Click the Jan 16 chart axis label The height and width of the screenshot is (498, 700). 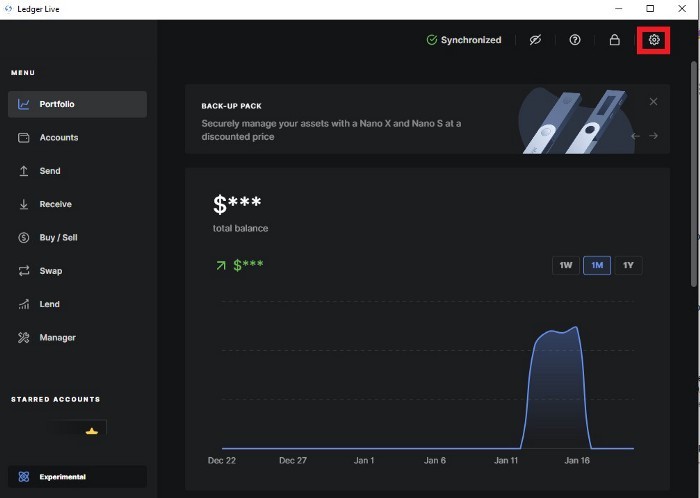(577, 461)
